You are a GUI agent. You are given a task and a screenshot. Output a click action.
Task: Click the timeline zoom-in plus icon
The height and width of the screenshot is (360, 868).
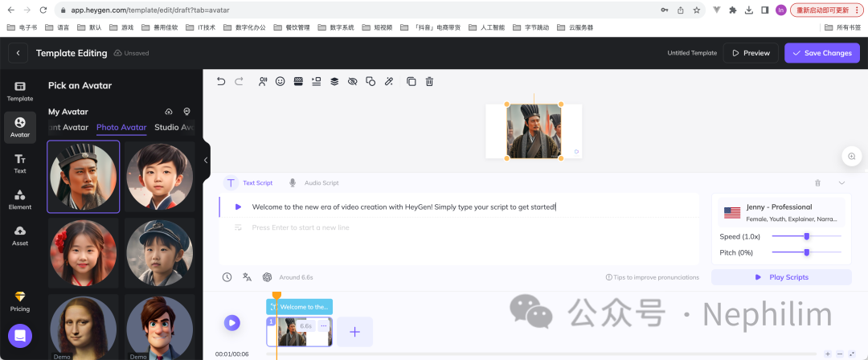(828, 354)
